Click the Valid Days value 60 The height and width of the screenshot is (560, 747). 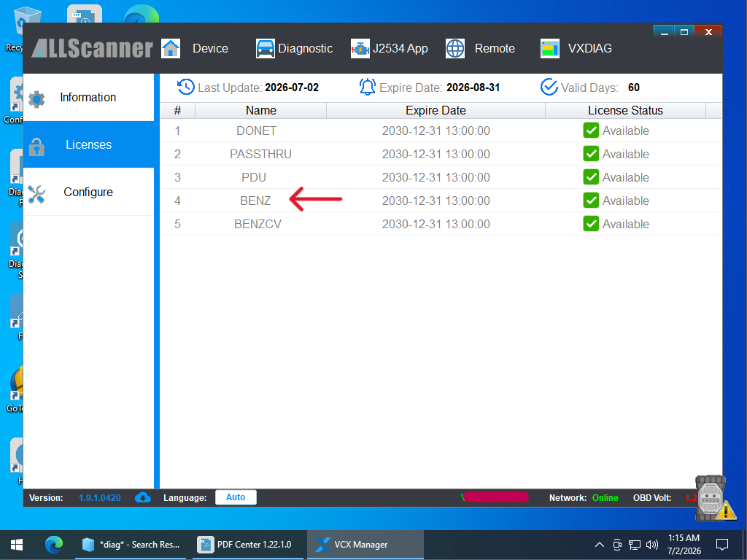click(x=634, y=87)
